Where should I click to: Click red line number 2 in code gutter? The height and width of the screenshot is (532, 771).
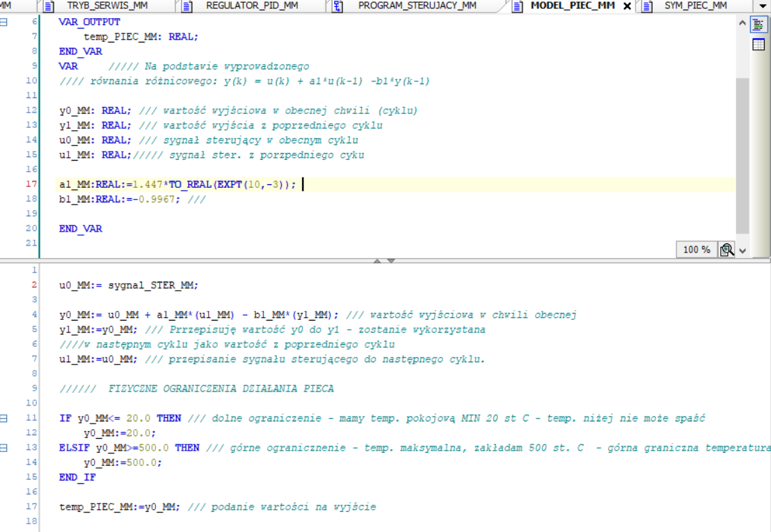pyautogui.click(x=34, y=285)
